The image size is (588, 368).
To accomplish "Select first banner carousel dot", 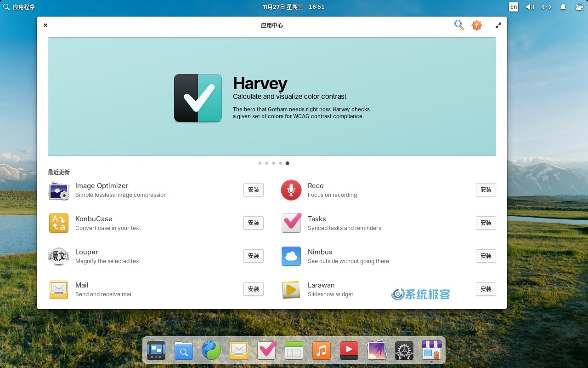I will 260,163.
